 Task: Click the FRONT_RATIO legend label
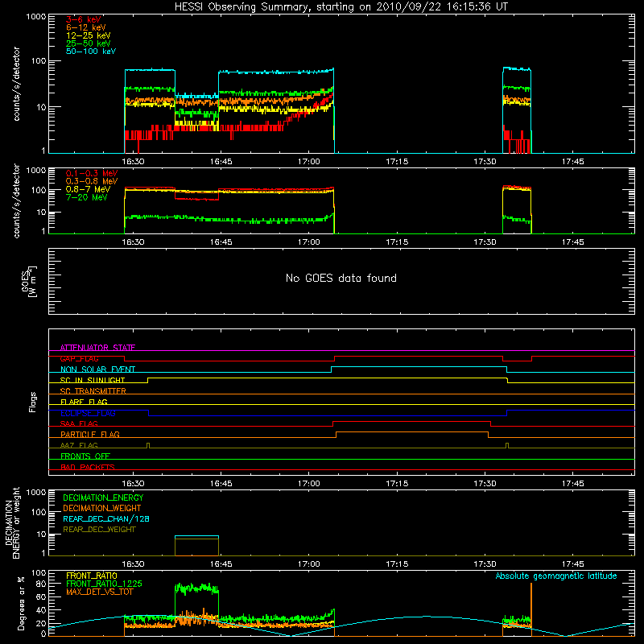92,576
